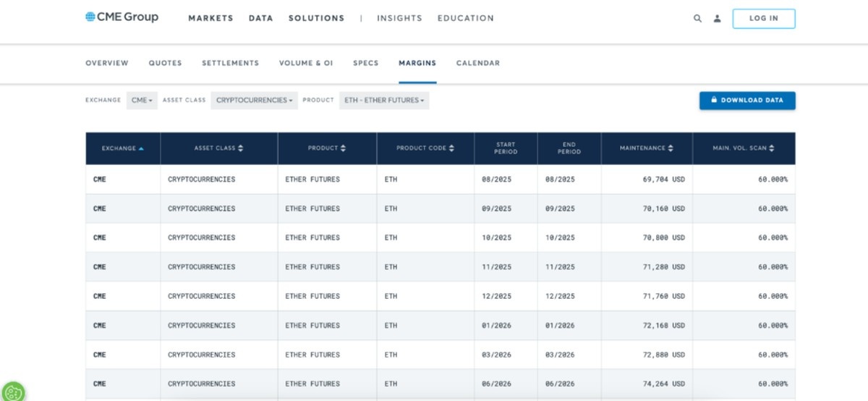Switch to the Settlements tab

230,63
